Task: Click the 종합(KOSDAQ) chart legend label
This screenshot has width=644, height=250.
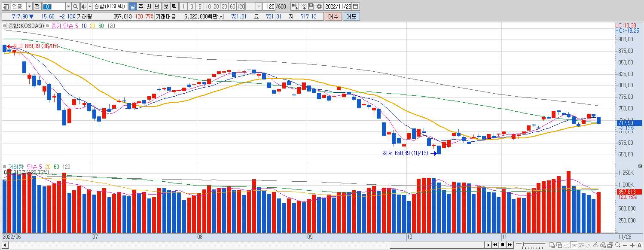Action: click(x=26, y=26)
